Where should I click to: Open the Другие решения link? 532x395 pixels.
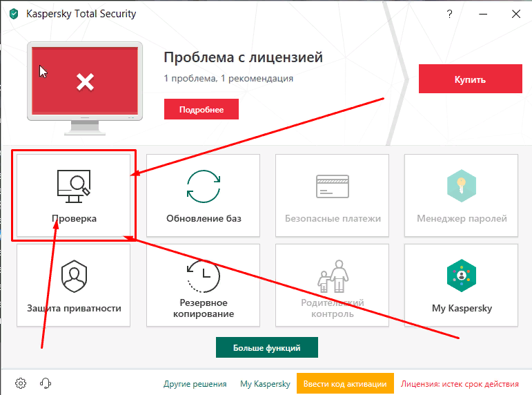click(x=195, y=384)
